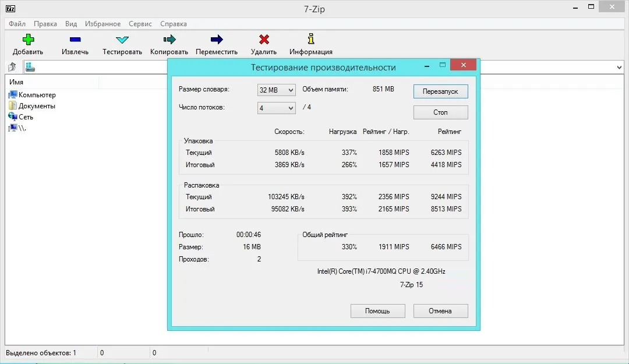Click the Добавить (Add) green plus icon

tap(28, 40)
